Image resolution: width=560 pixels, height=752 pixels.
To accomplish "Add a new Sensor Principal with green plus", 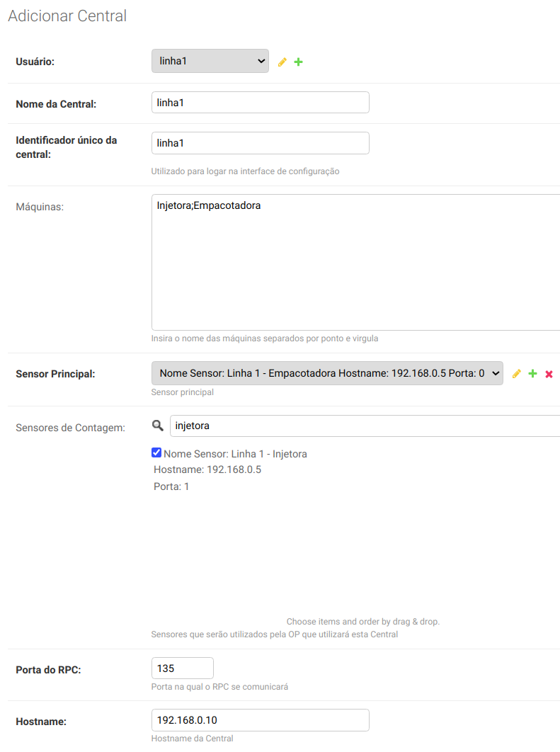I will click(532, 374).
